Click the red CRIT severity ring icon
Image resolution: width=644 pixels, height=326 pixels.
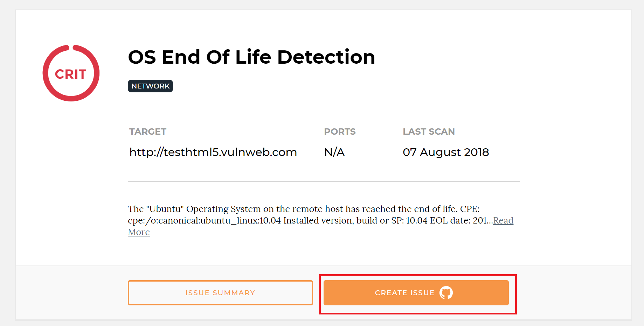tap(71, 73)
